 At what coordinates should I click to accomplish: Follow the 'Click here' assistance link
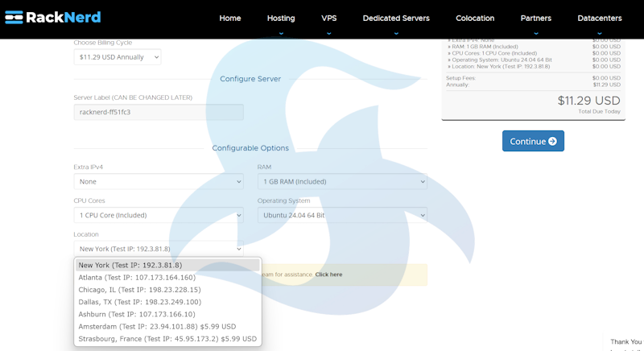tap(328, 275)
